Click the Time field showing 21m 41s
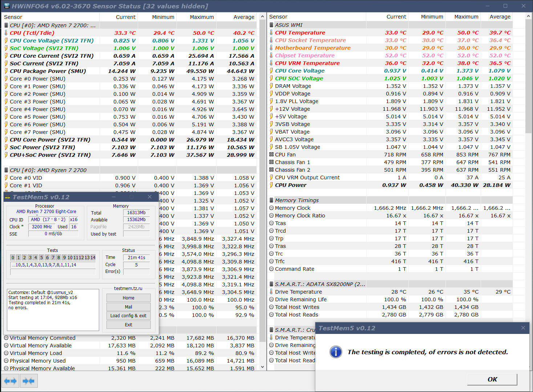This screenshot has width=533, height=392. tap(136, 257)
